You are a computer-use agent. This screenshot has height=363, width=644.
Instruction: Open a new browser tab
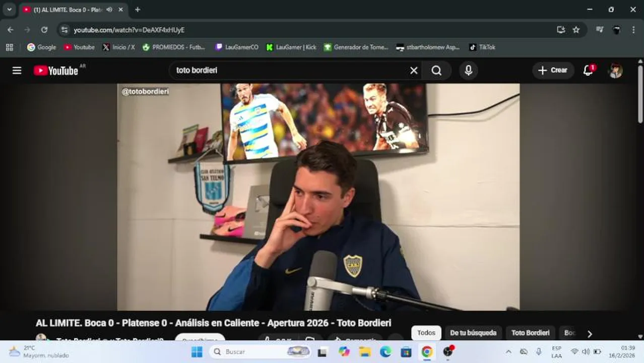pyautogui.click(x=138, y=10)
